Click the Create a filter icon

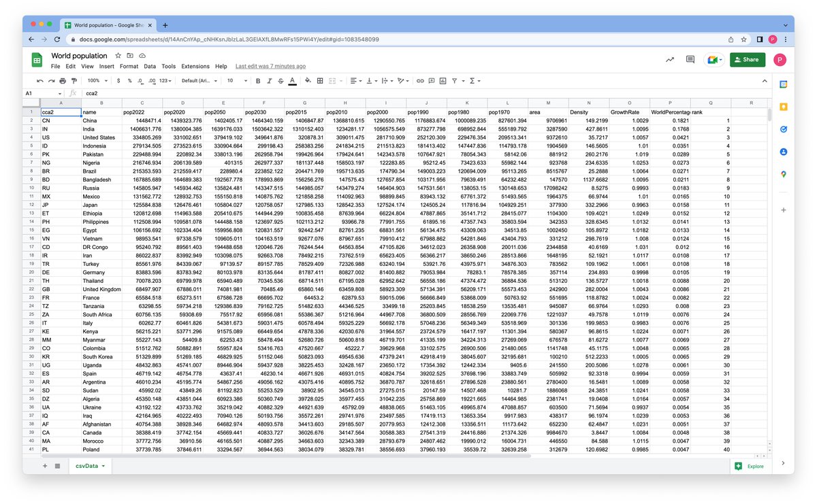(456, 80)
